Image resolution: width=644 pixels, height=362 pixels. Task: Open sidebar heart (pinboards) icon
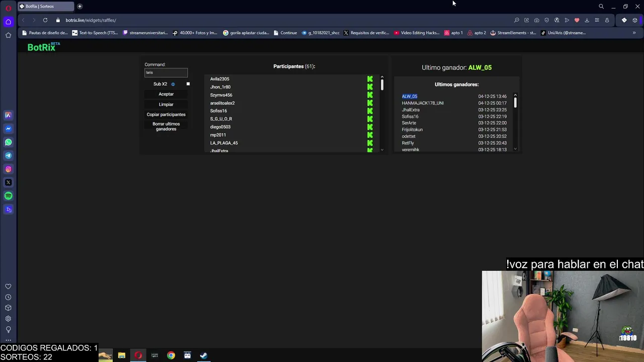(8, 287)
